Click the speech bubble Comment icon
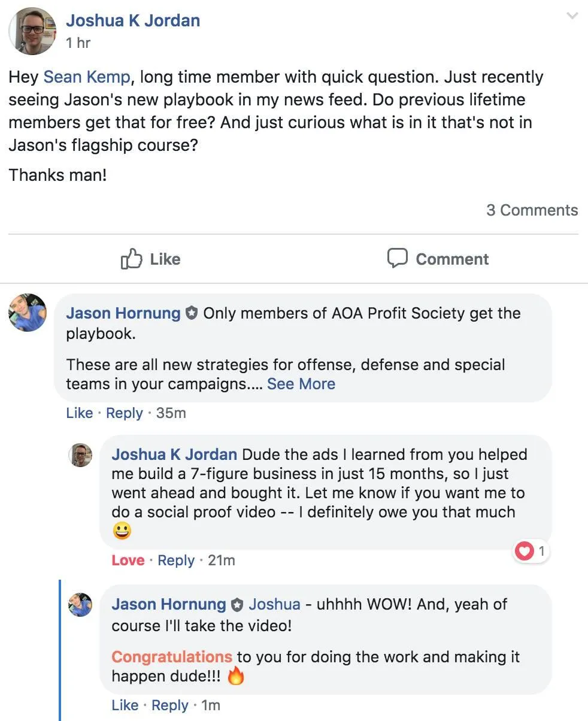Screen dimensions: 588x721 tap(397, 259)
